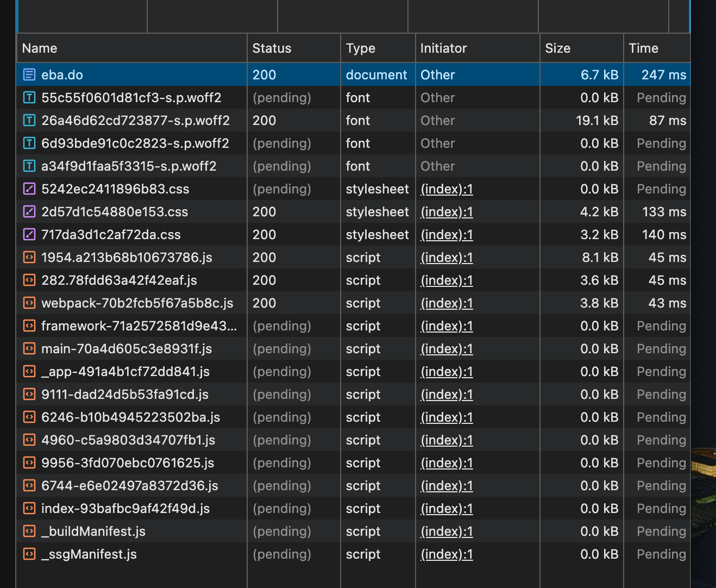Open initiator link for _ssgManifest.js
716x588 pixels.
(447, 554)
